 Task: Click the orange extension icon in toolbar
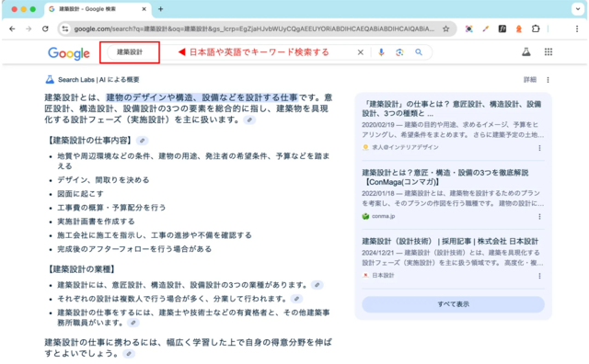519,28
